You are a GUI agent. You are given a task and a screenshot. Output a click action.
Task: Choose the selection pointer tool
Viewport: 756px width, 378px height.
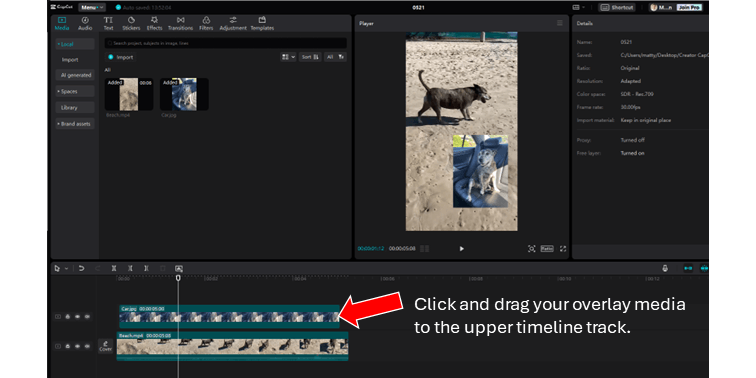[x=57, y=269]
